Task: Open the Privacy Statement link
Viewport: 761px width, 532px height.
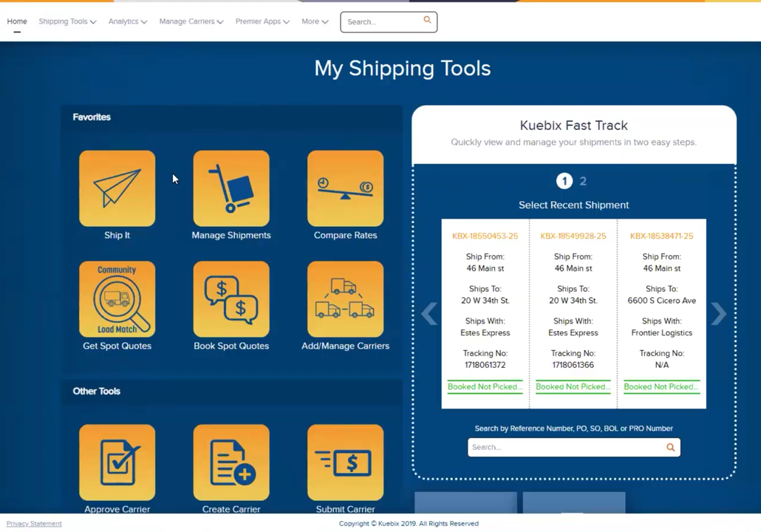Action: [x=34, y=523]
